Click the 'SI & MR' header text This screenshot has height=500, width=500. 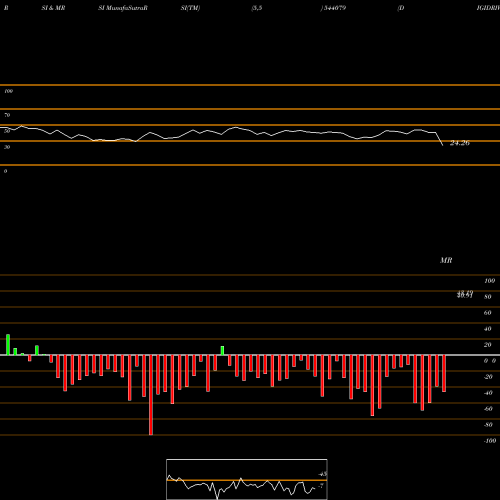(x=53, y=8)
